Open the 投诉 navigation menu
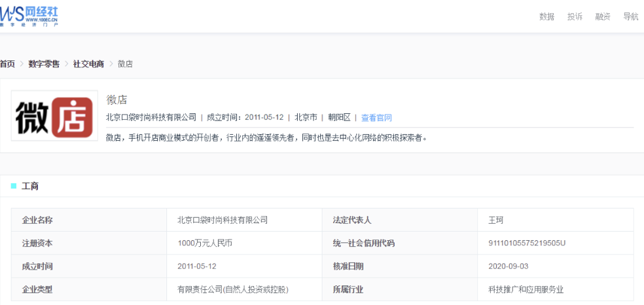Viewport: 644px width, 305px height. point(575,17)
